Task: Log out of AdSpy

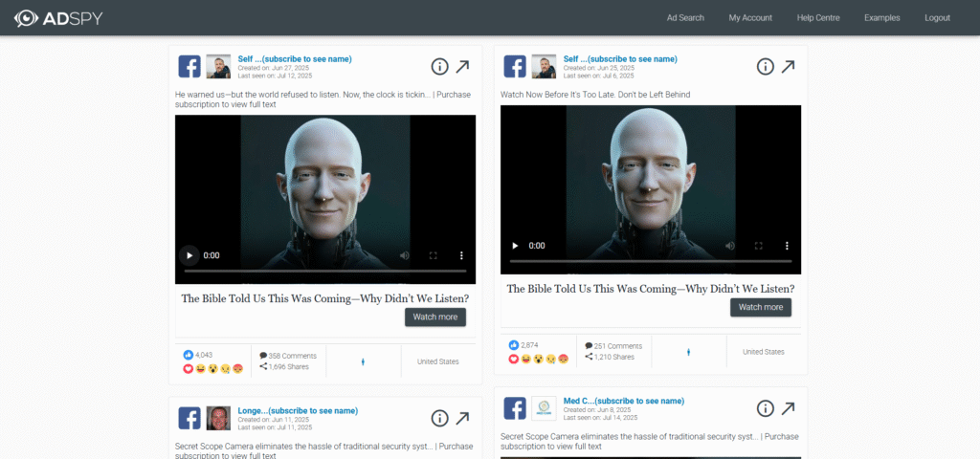Action: click(x=937, y=18)
